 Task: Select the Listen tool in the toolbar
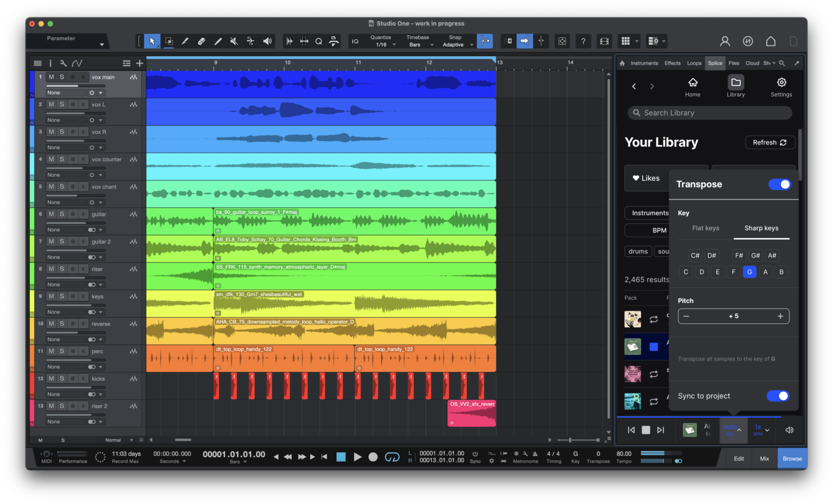point(267,41)
